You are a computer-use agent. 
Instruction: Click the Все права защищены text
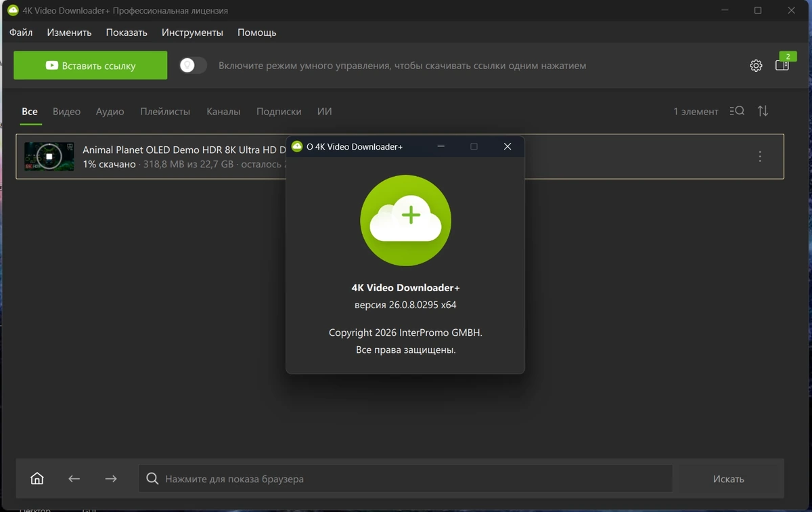405,350
